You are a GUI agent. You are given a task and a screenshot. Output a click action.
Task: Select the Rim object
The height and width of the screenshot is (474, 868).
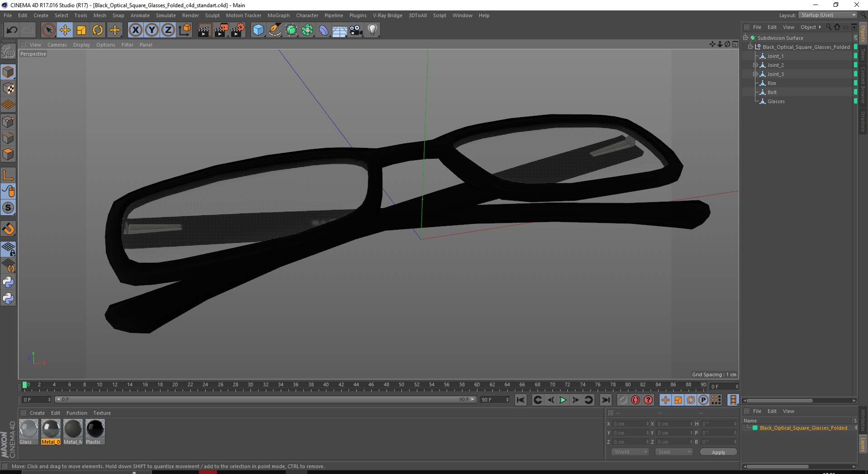pos(772,83)
